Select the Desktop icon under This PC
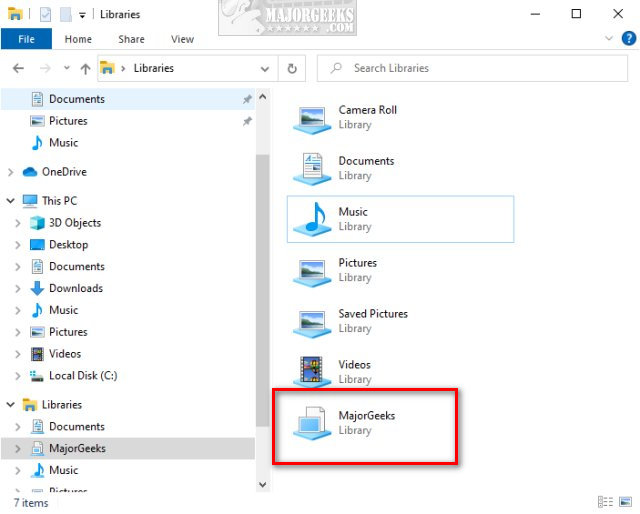Image resolution: width=640 pixels, height=514 pixels. tap(37, 245)
